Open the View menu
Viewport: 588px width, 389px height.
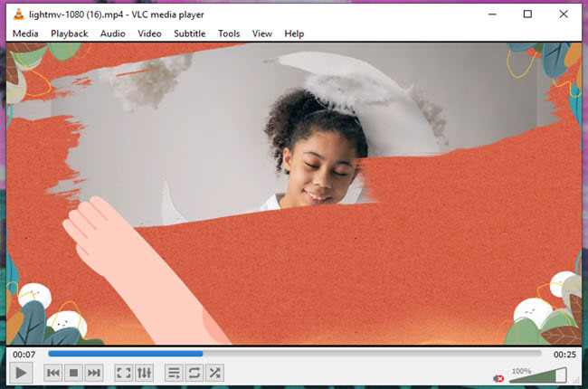pyautogui.click(x=261, y=33)
